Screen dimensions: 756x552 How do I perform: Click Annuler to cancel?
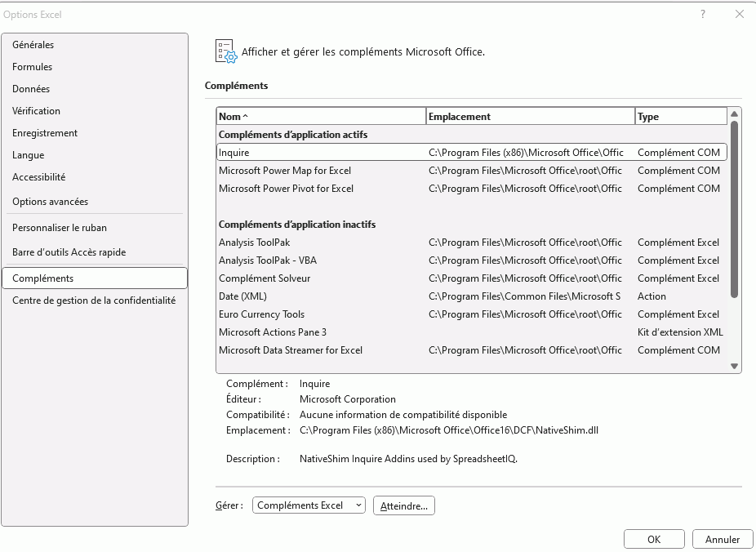click(723, 539)
